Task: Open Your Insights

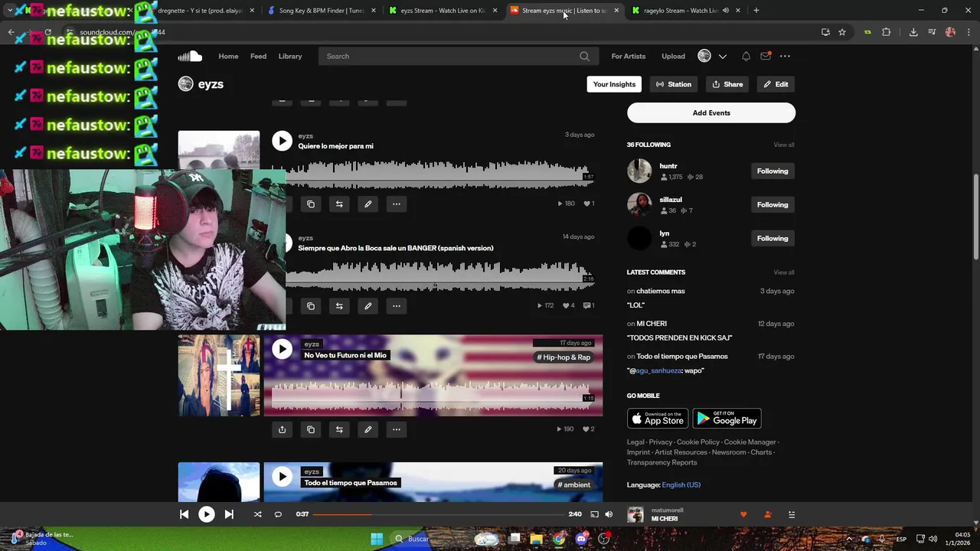Action: [x=614, y=84]
